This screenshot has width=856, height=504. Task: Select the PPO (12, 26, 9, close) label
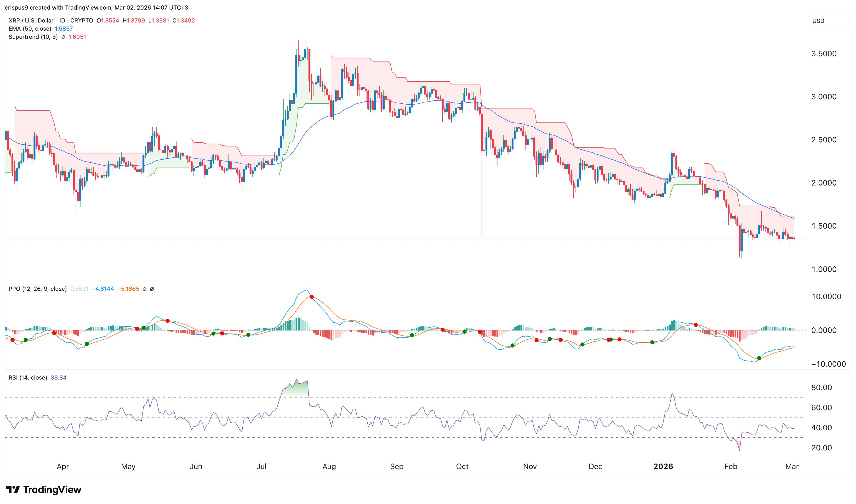37,289
